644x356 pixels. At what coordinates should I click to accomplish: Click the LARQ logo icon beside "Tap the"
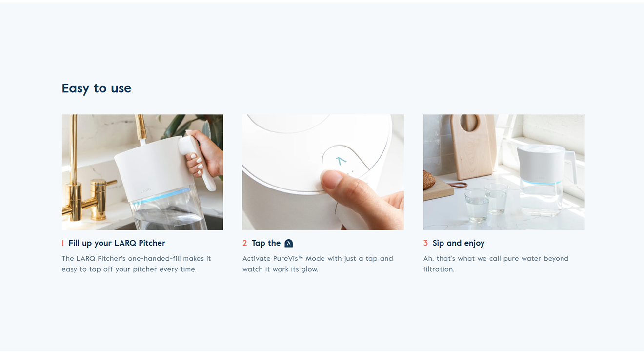coord(289,243)
